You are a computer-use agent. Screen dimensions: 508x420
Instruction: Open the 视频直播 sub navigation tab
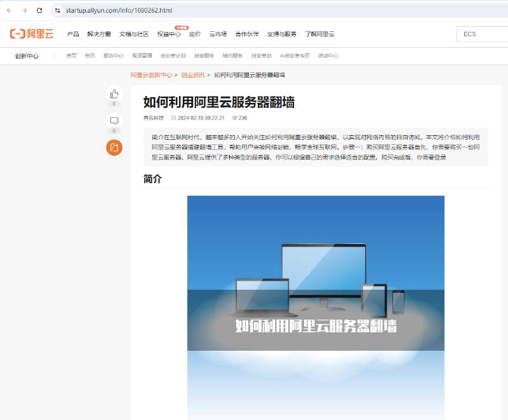tap(142, 56)
